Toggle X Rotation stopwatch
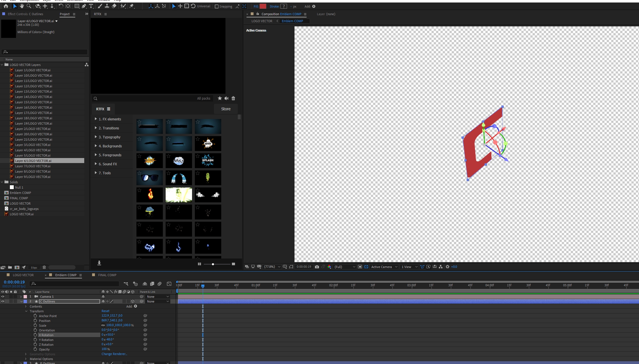The width and height of the screenshot is (639, 364). [35, 335]
